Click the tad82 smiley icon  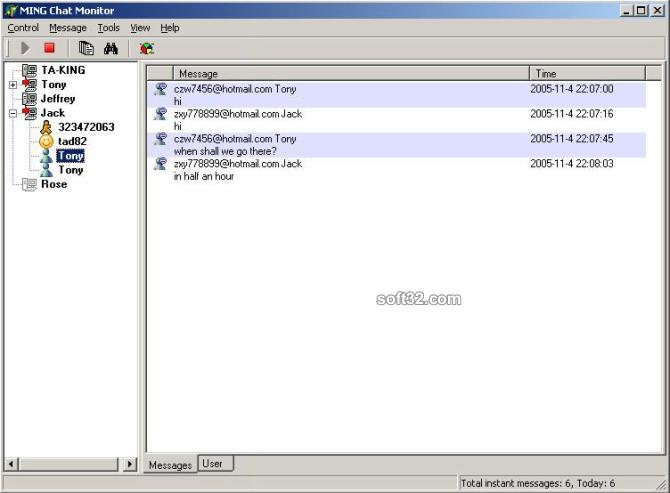46,141
